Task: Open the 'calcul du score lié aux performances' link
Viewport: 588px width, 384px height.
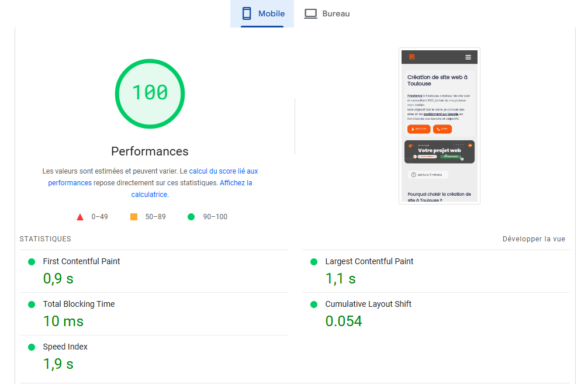Action: (x=223, y=171)
